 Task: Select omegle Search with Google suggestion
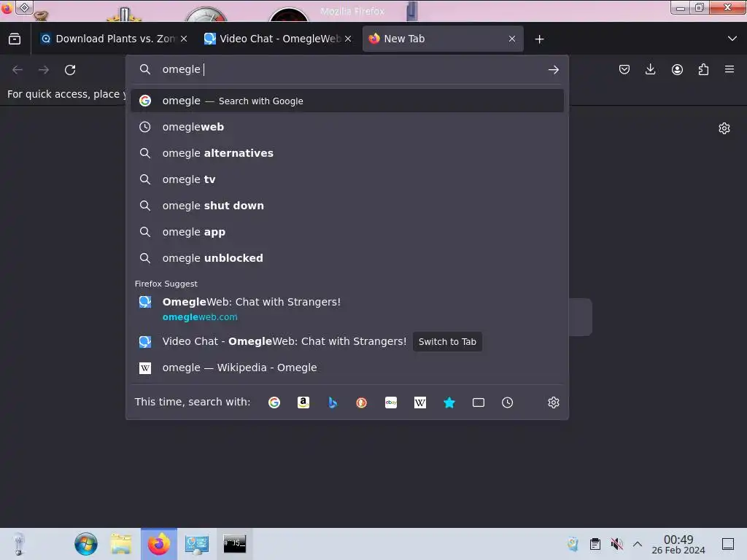tap(347, 101)
